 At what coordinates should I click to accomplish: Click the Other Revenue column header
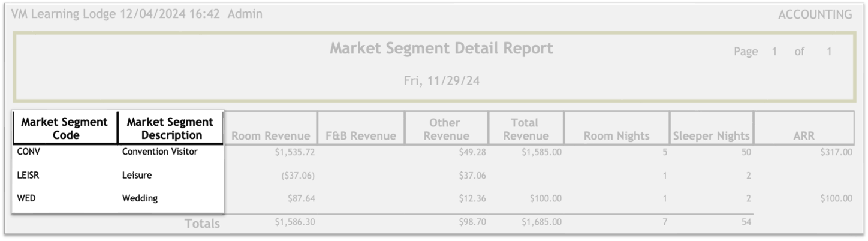click(446, 129)
